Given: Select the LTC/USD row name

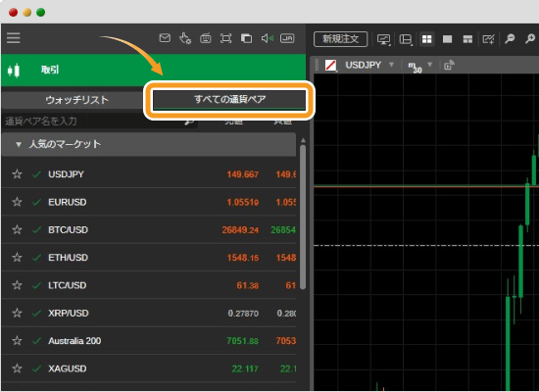Looking at the screenshot, I should (68, 285).
